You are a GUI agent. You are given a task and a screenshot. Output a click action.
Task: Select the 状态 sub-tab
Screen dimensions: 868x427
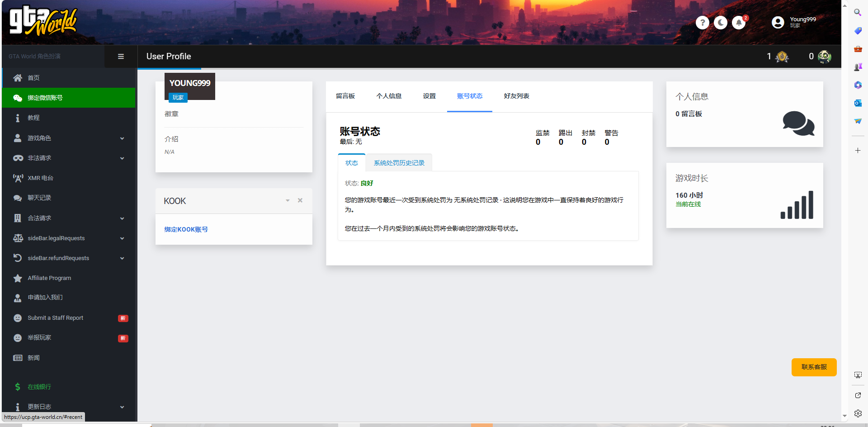pos(352,163)
